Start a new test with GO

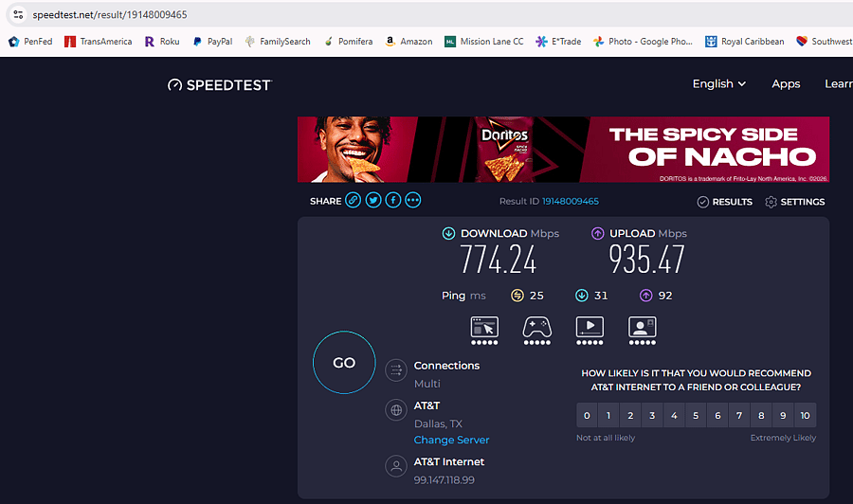coord(344,363)
